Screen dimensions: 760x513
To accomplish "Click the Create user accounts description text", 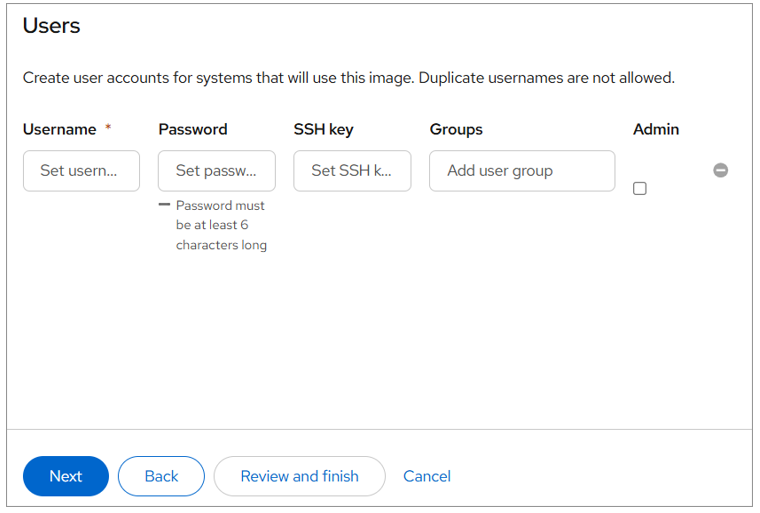I will click(x=348, y=77).
